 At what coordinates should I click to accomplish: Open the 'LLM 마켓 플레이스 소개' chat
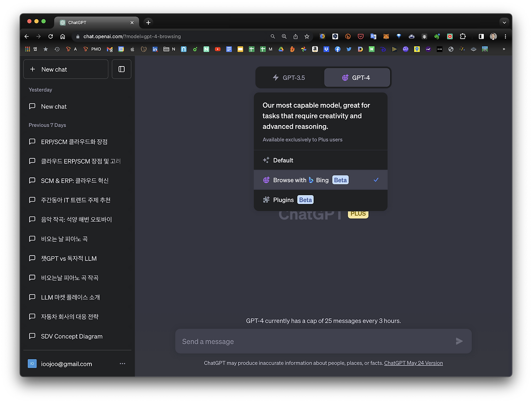(77, 297)
